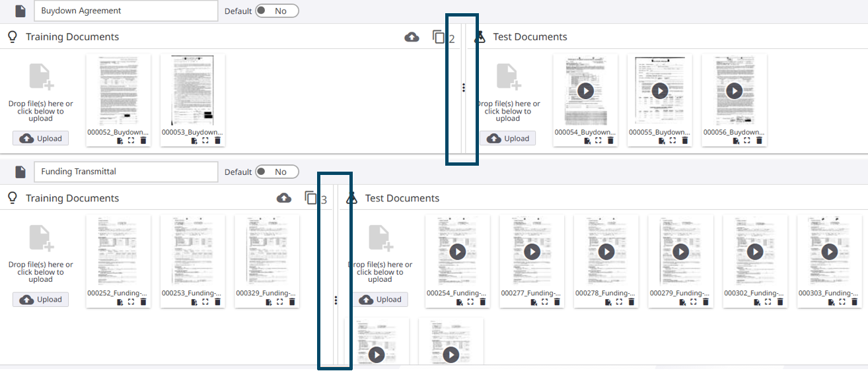
Task: Delete test document 000056_Buydown
Action: (x=759, y=141)
